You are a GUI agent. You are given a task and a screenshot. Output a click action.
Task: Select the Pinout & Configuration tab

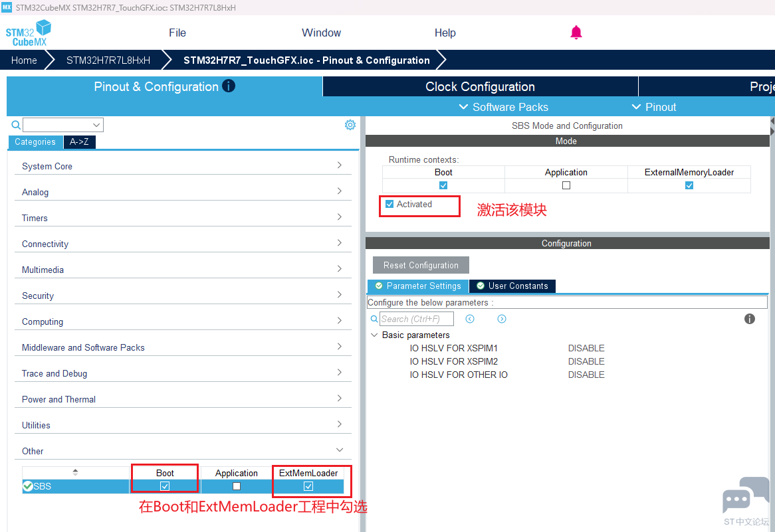tap(165, 86)
